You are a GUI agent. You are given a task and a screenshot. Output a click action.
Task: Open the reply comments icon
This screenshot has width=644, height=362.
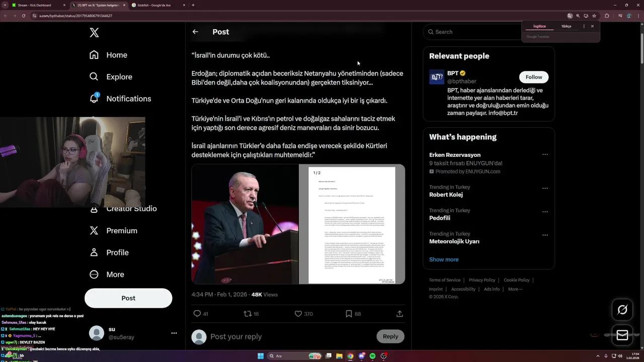(197, 314)
